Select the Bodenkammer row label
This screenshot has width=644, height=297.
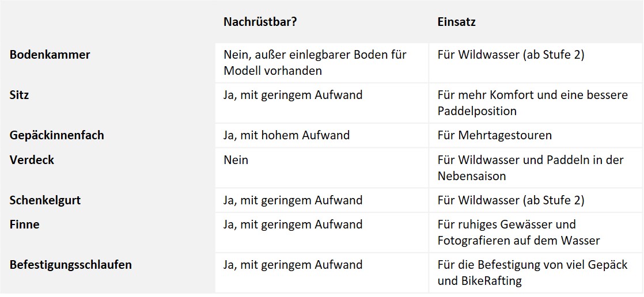tap(50, 55)
